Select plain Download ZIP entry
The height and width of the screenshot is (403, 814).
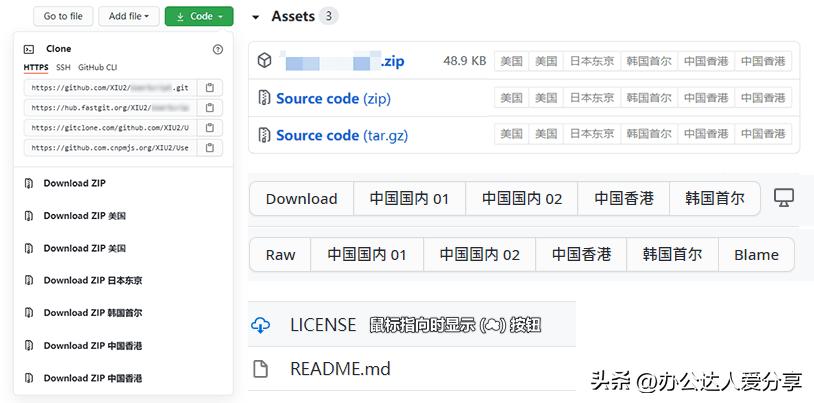point(74,183)
